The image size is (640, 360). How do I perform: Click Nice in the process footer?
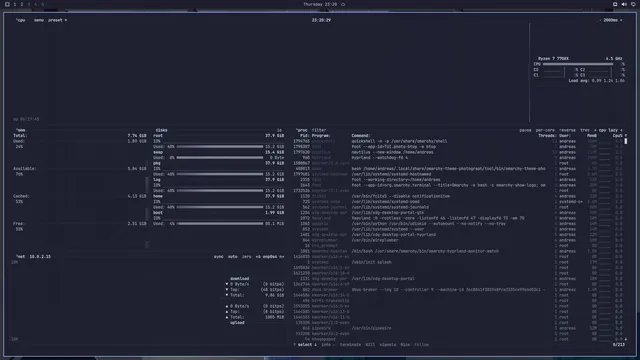pyautogui.click(x=405, y=344)
